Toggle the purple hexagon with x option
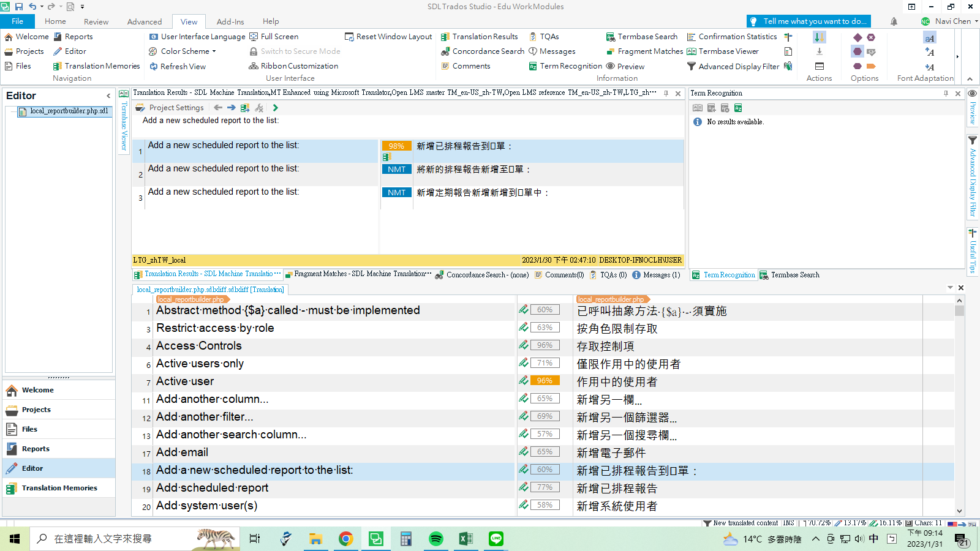The width and height of the screenshot is (980, 551). (x=871, y=37)
